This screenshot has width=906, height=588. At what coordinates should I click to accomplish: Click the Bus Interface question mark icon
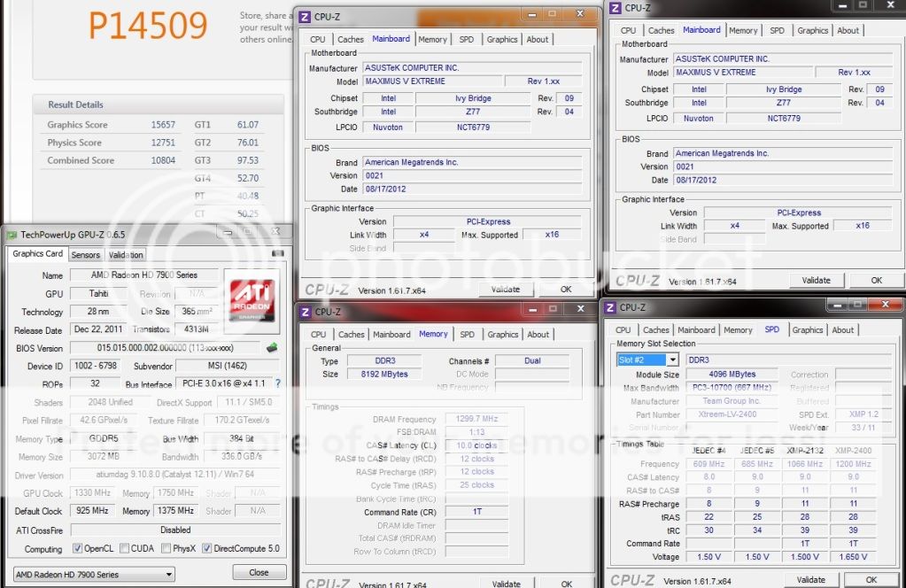coord(277,383)
